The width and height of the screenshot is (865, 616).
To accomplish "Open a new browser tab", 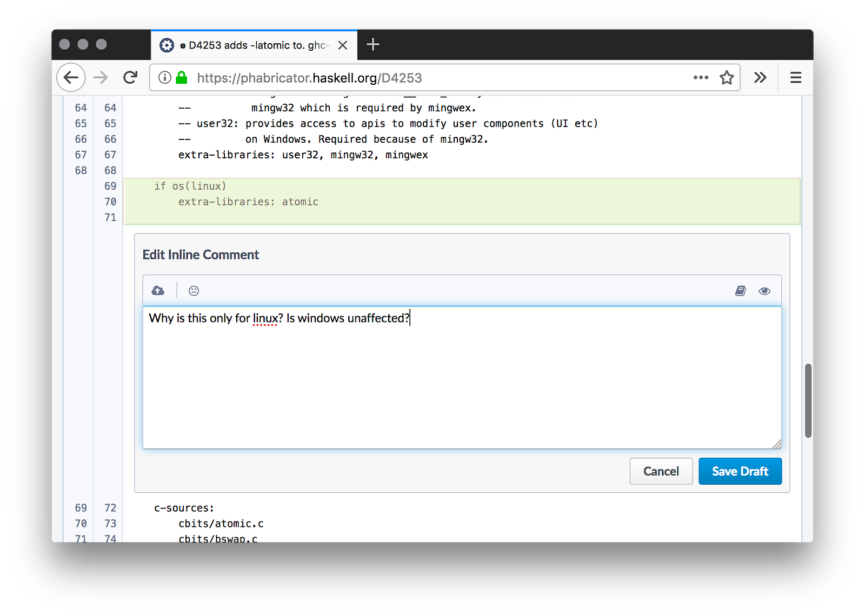I will 373,44.
